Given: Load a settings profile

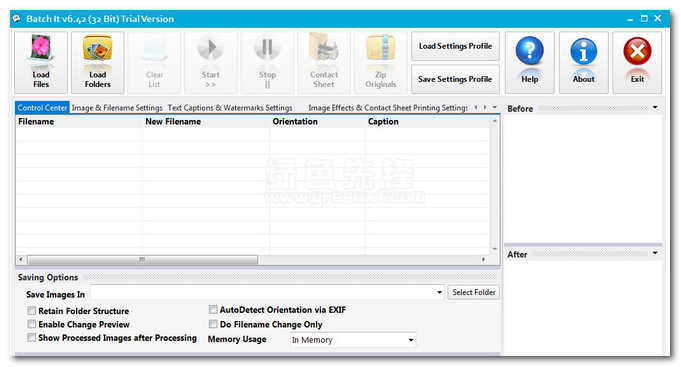Looking at the screenshot, I should pos(455,46).
